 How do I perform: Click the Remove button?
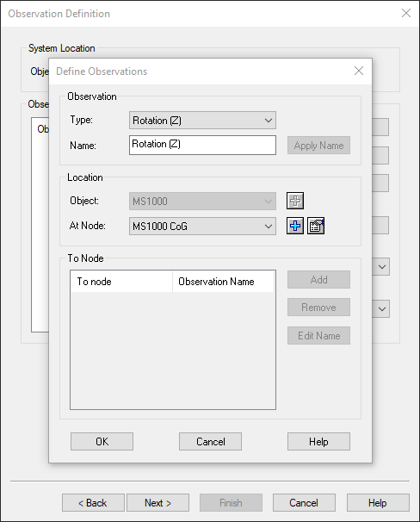tap(318, 307)
